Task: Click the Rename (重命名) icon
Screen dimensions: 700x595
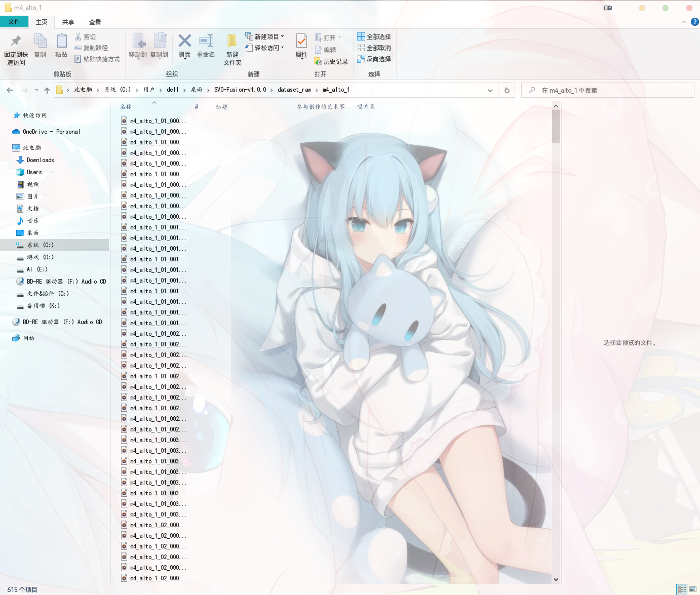Action: click(206, 41)
